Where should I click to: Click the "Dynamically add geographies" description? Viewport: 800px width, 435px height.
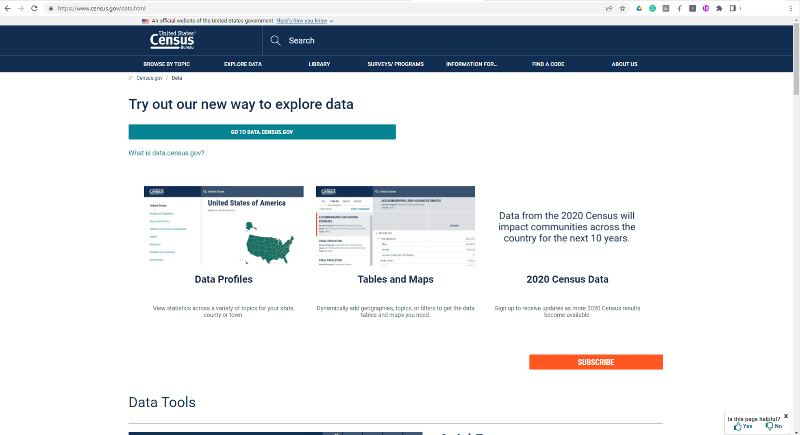[x=395, y=312]
